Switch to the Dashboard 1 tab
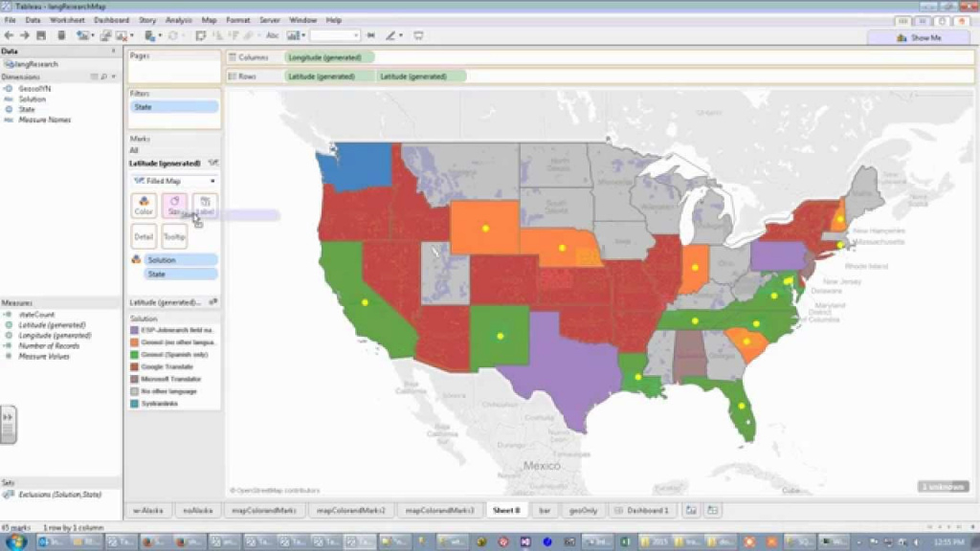 click(642, 511)
